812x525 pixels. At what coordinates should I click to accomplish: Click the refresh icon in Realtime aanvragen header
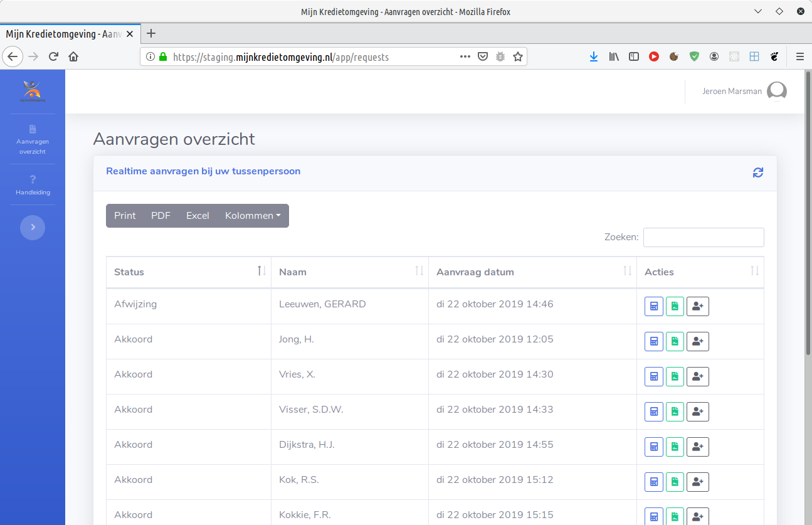pos(758,172)
